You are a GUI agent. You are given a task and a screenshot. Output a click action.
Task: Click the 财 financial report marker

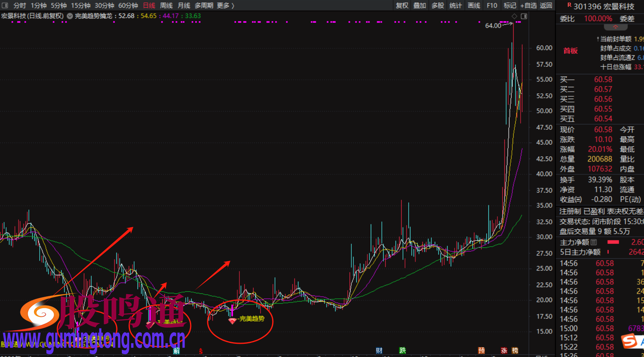click(379, 350)
